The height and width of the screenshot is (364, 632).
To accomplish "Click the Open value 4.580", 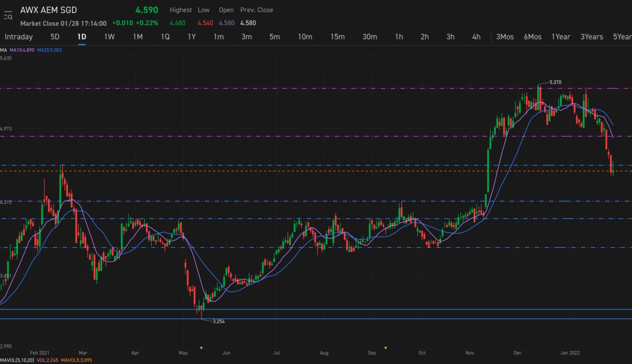I will click(x=227, y=23).
